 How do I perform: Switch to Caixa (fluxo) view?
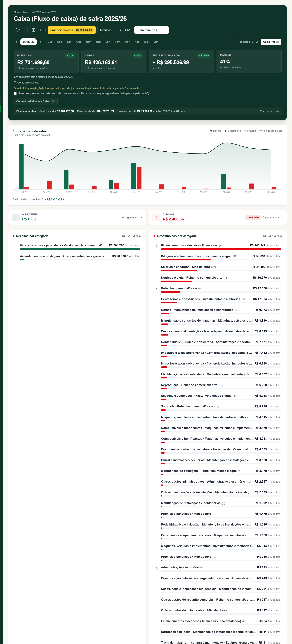point(271,42)
